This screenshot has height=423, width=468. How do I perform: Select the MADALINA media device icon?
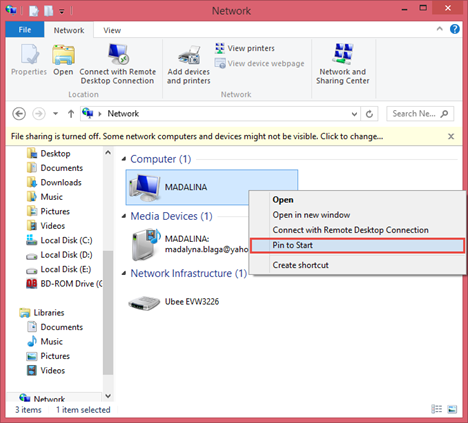tap(146, 244)
